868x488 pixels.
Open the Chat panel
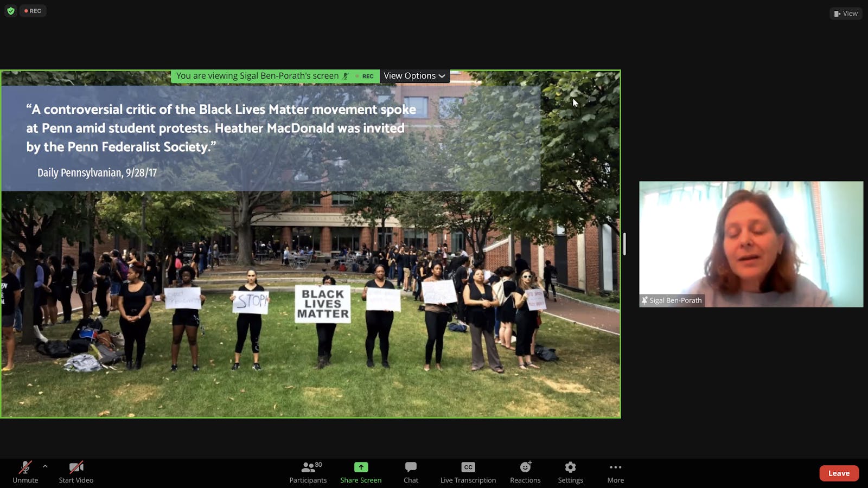click(411, 472)
